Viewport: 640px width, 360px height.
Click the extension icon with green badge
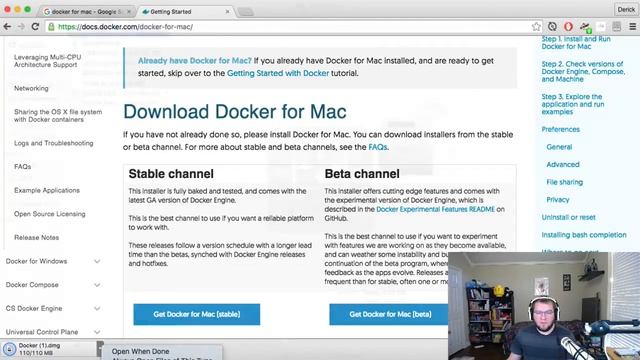pos(585,27)
